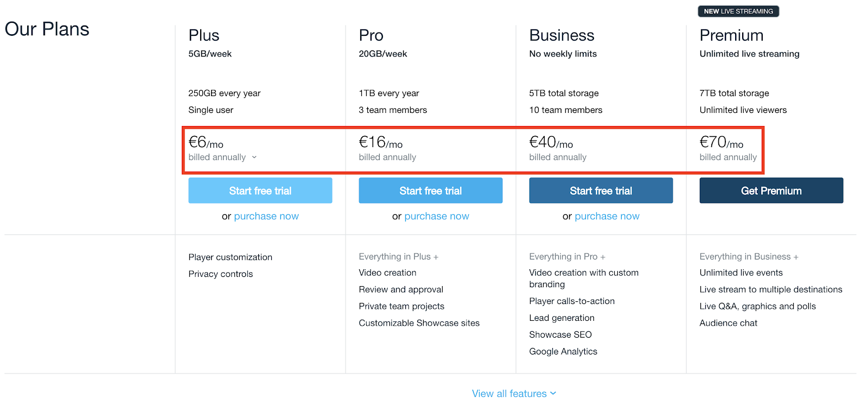Click purchase now under the Plus plan
The height and width of the screenshot is (399, 868).
click(266, 216)
